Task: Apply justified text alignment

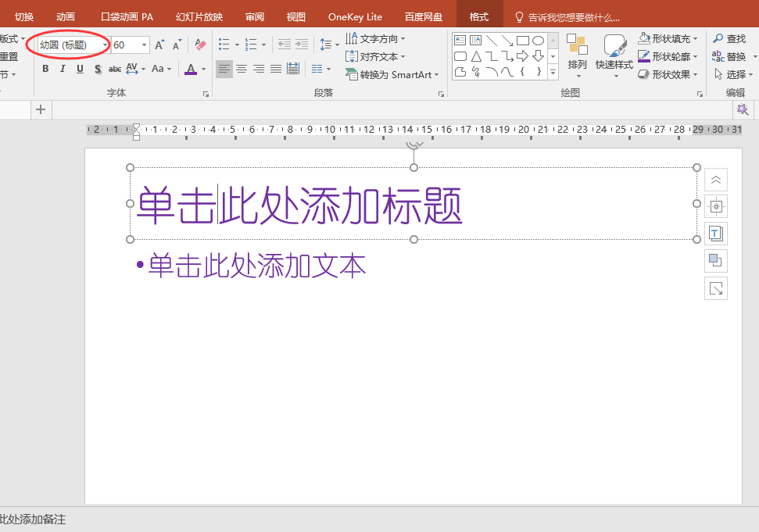Action: coord(276,70)
